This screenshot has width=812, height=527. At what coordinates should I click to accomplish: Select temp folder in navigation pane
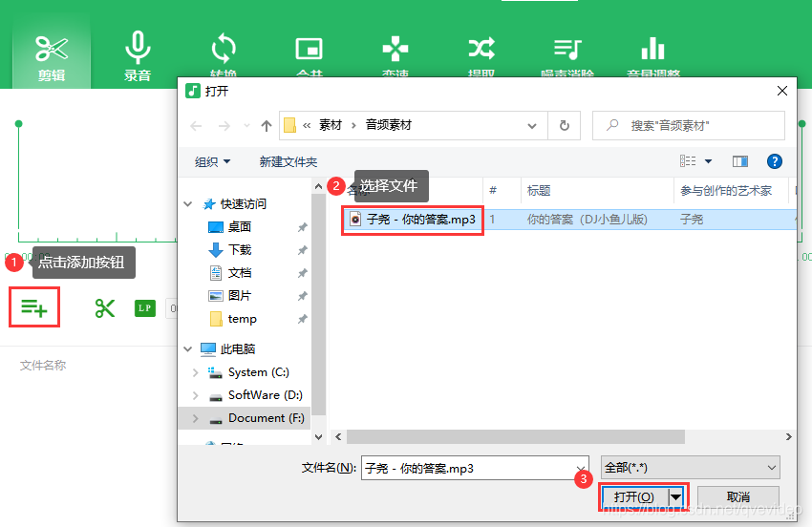click(242, 319)
